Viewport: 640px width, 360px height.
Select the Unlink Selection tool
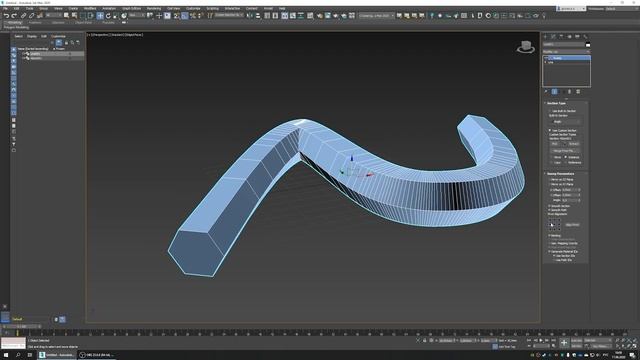tap(31, 16)
